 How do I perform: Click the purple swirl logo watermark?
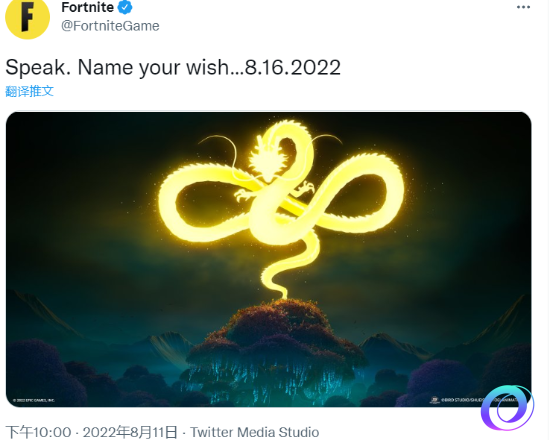pos(507,407)
